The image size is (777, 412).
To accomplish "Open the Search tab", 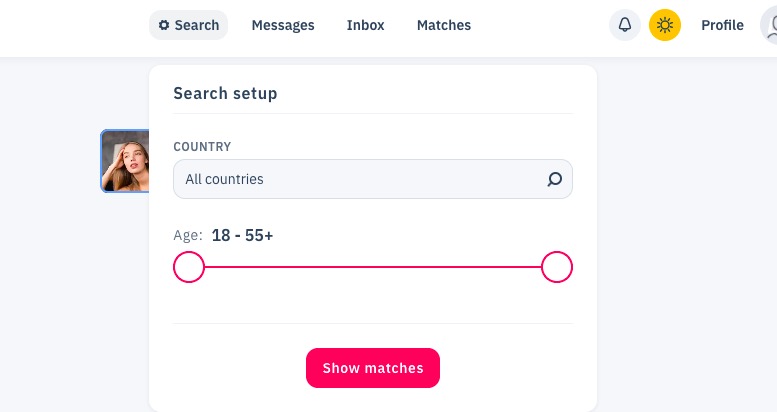I will 188,25.
